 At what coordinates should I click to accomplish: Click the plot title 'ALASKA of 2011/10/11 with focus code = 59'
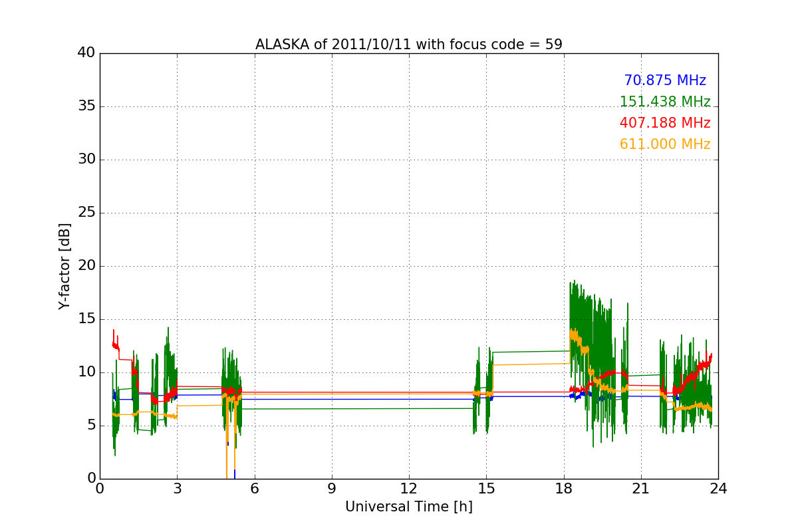pos(409,45)
